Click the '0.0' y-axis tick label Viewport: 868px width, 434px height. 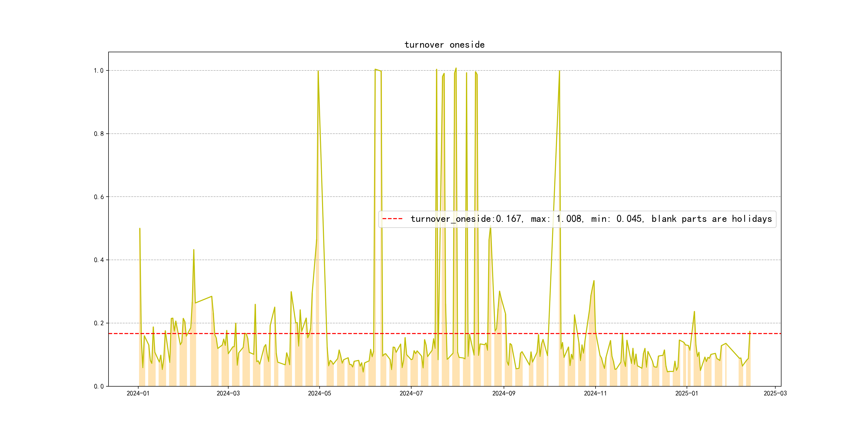(x=98, y=386)
